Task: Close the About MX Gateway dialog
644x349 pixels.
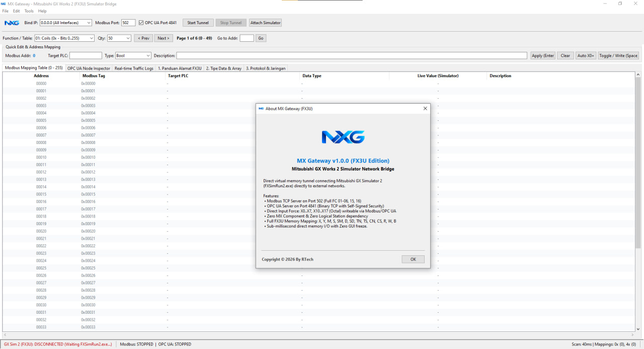Action: point(425,108)
